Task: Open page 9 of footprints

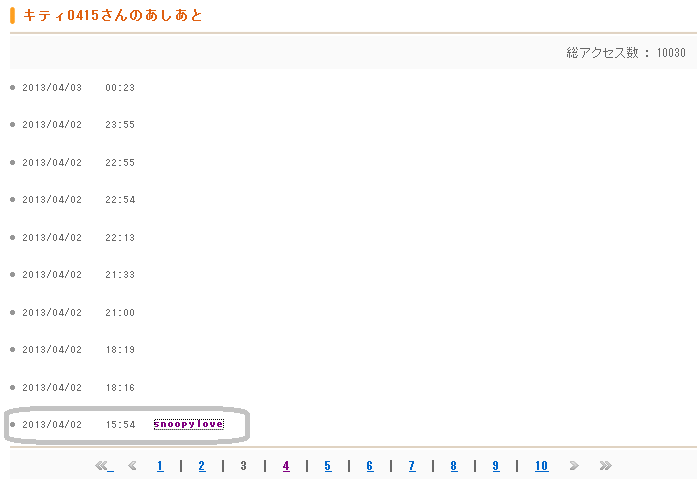Action: pos(495,466)
